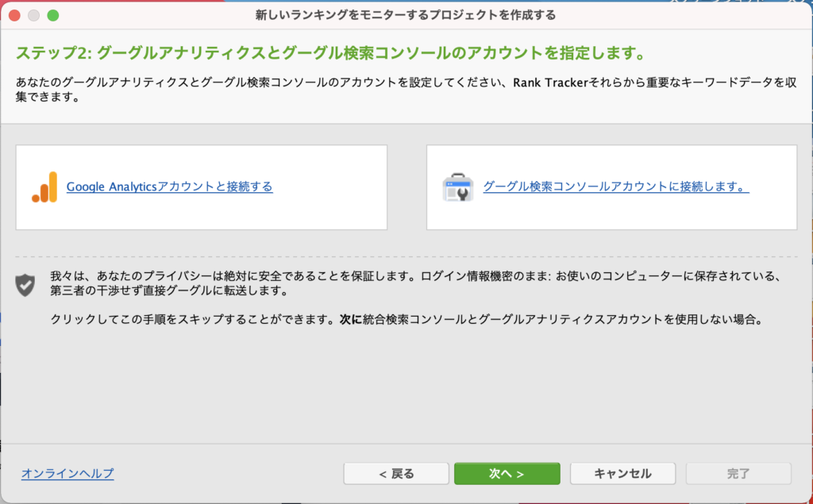Go back with the < 戻る button
Viewport: 813px width, 504px height.
(x=396, y=473)
